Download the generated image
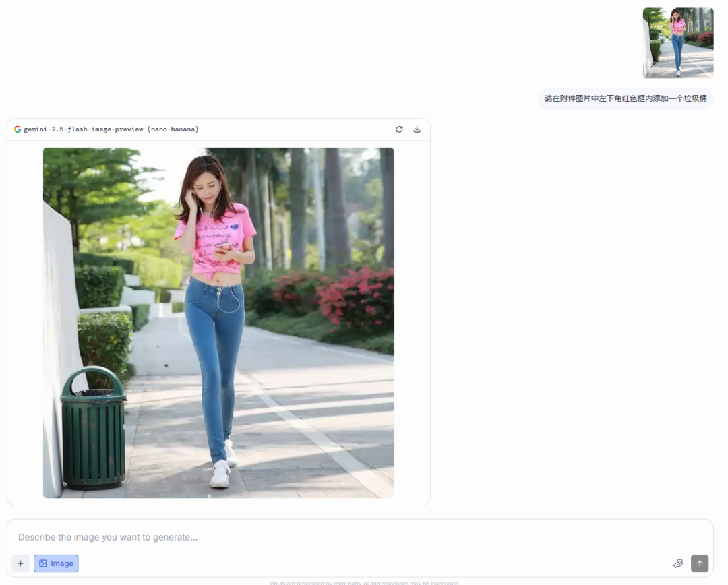The width and height of the screenshot is (728, 585). (x=417, y=129)
